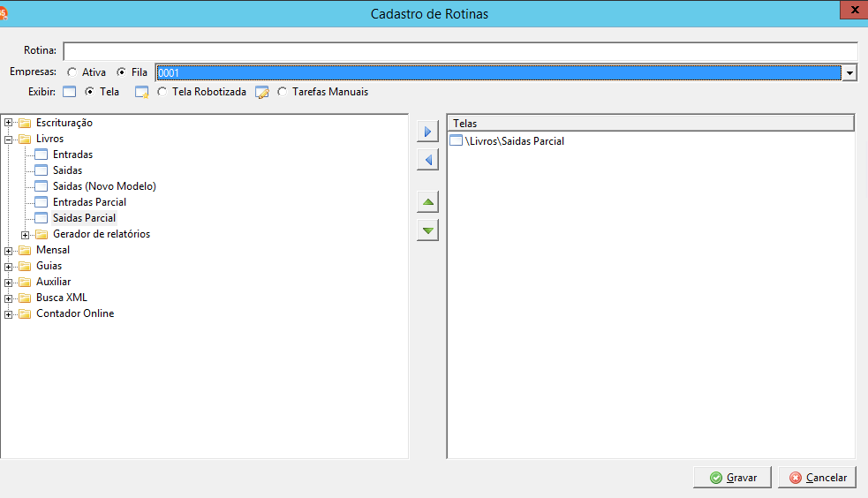Select Entradas Parcial tree item
Viewport: 868px width, 498px height.
pyautogui.click(x=89, y=202)
